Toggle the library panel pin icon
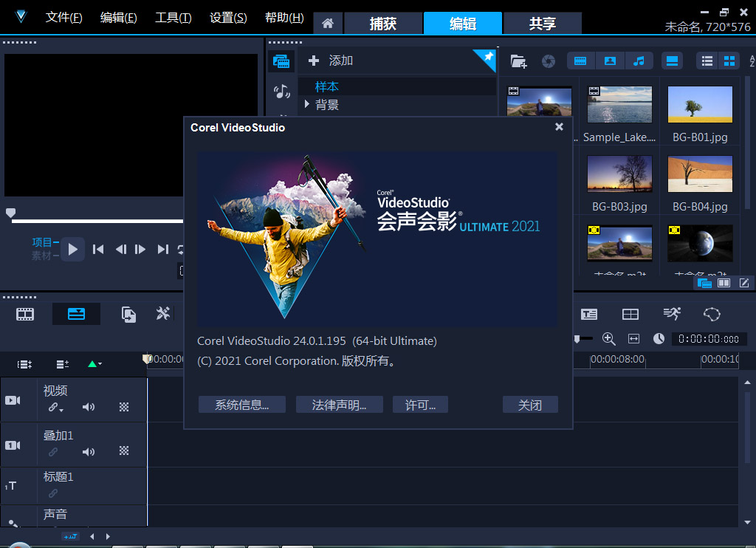This screenshot has height=548, width=756. click(488, 57)
